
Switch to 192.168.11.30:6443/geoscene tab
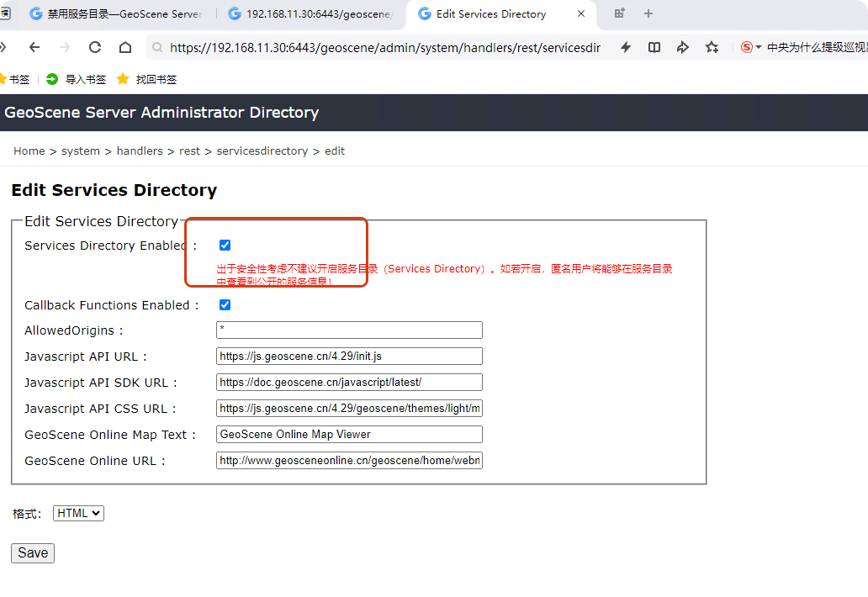click(311, 14)
